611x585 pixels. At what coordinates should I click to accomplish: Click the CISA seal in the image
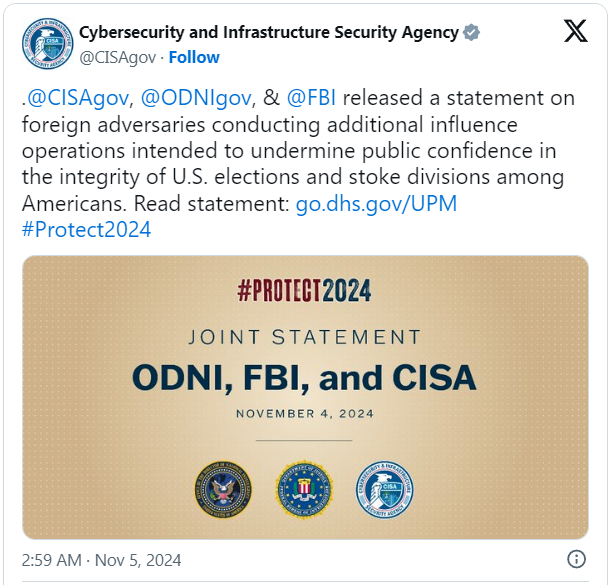(384, 490)
